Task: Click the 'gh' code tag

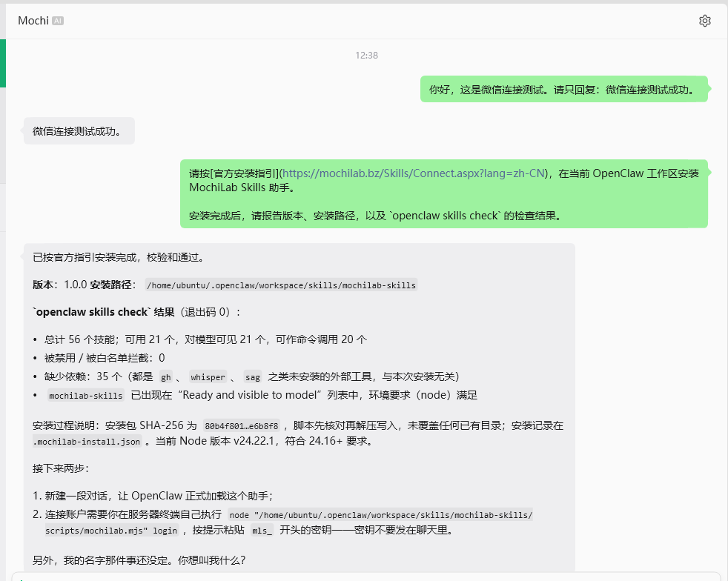Action: click(166, 376)
